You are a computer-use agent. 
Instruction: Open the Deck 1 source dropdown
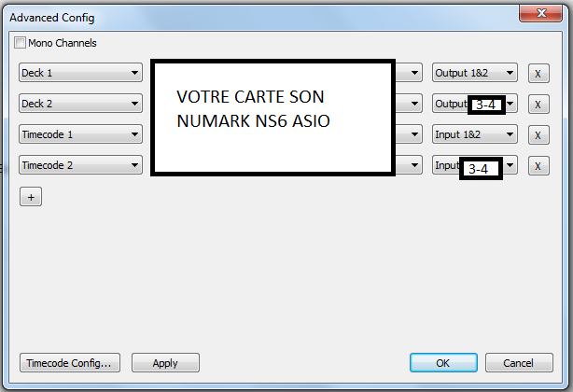tap(80, 73)
